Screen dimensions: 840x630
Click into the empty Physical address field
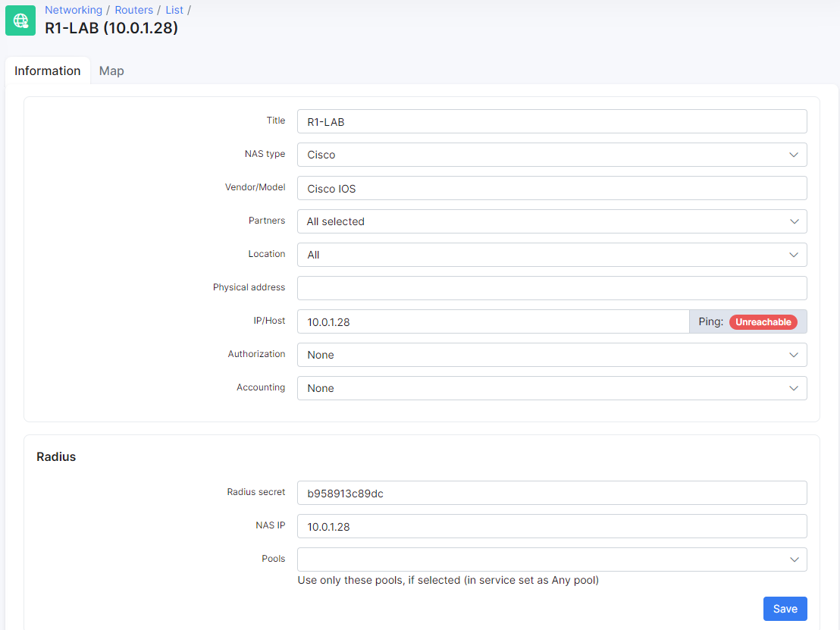552,288
